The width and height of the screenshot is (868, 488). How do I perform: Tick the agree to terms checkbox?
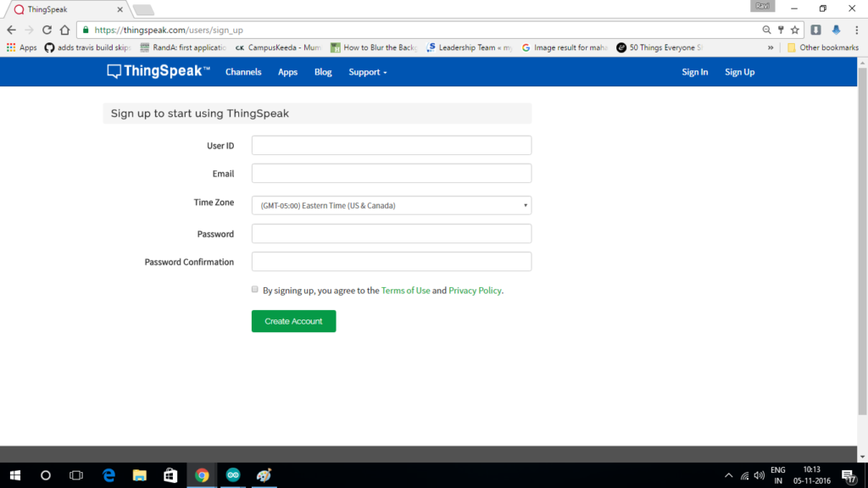pyautogui.click(x=254, y=290)
